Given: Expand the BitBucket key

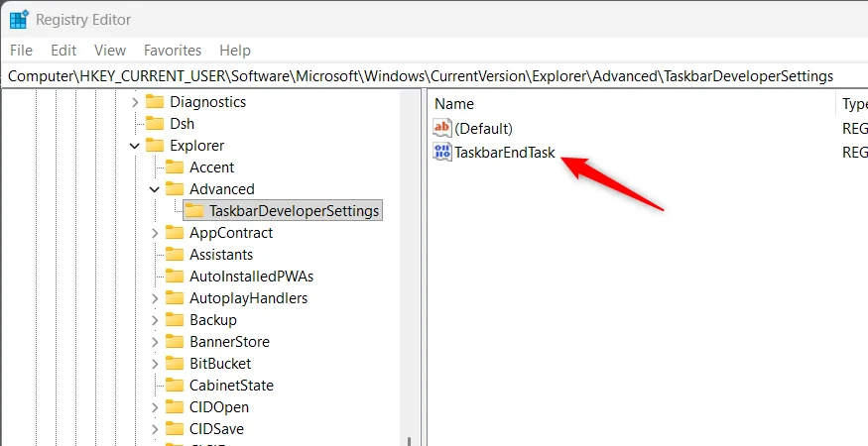Looking at the screenshot, I should [x=155, y=364].
